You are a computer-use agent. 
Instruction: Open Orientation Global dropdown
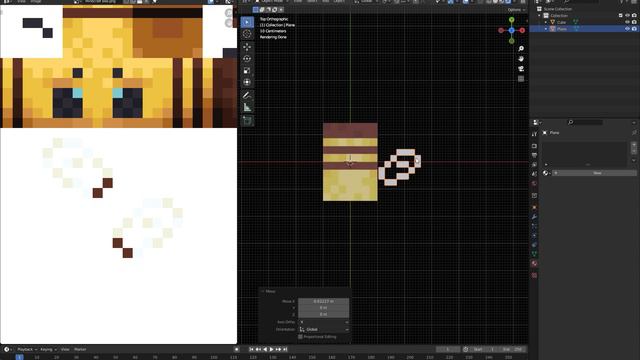pyautogui.click(x=324, y=329)
